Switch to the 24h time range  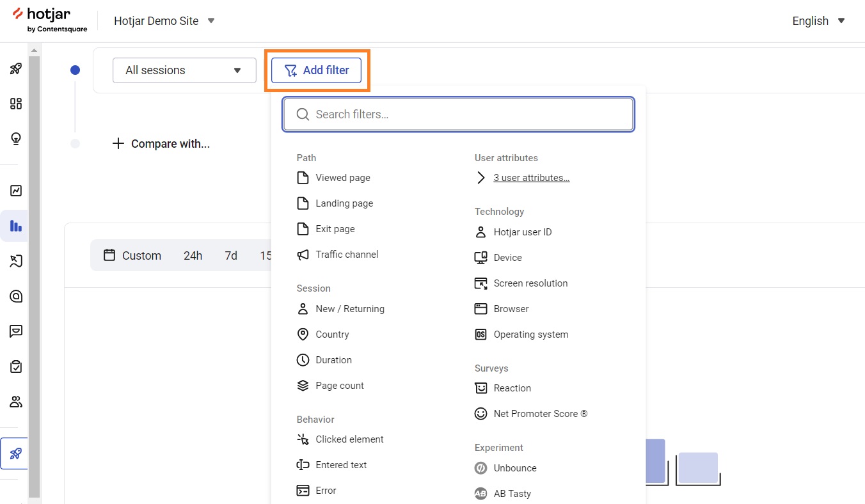(193, 255)
